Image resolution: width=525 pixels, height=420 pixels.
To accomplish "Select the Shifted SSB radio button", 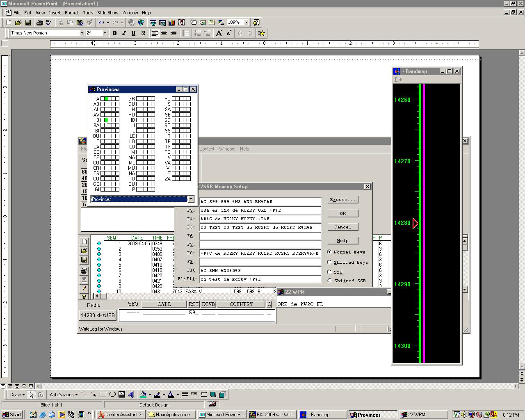I will [x=330, y=281].
